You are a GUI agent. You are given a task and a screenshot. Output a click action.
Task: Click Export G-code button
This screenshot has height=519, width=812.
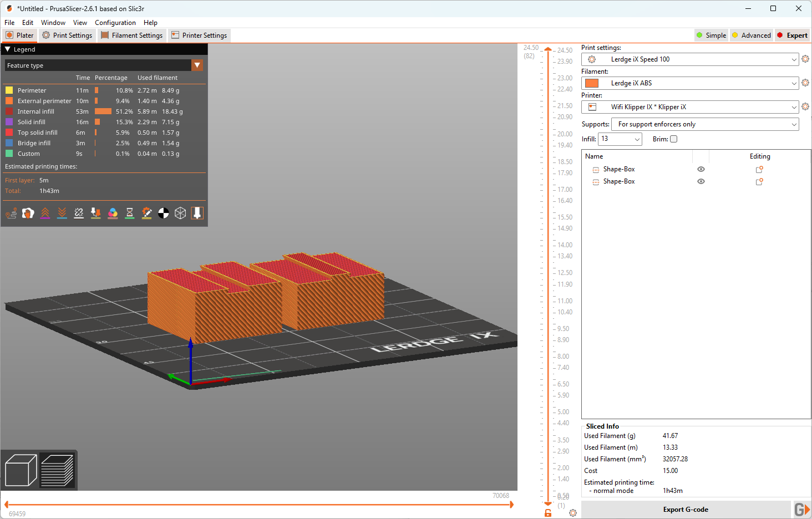click(x=686, y=510)
